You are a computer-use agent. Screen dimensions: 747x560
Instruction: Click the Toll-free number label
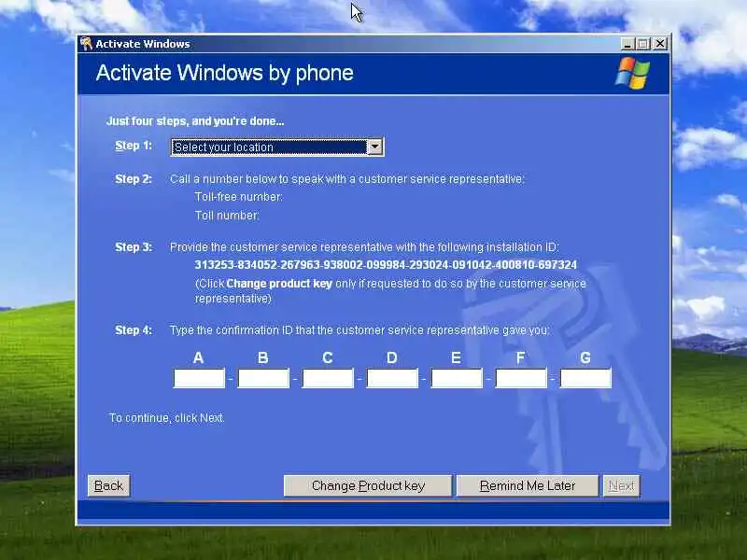(x=239, y=197)
